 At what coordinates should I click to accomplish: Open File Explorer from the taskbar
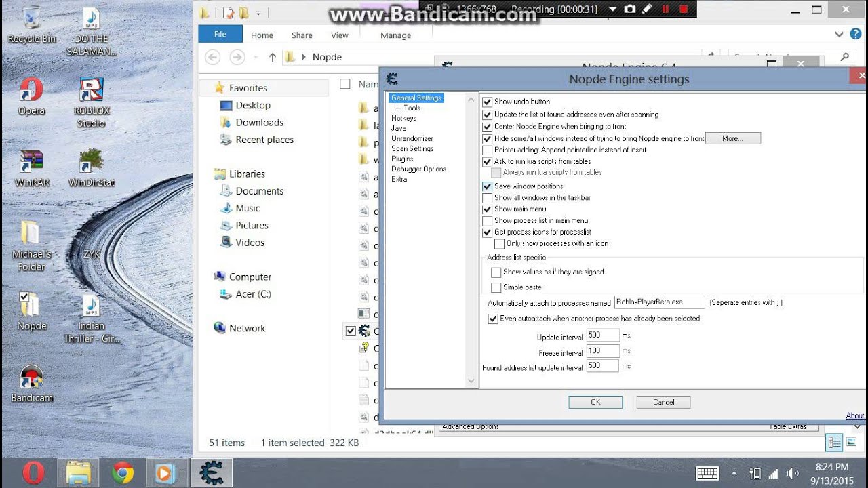(x=79, y=472)
